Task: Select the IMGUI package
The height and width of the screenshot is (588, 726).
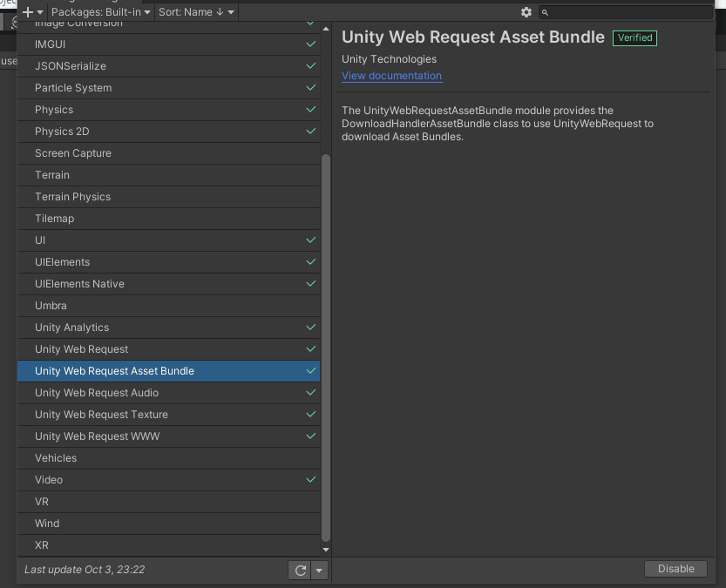Action: pyautogui.click(x=168, y=44)
